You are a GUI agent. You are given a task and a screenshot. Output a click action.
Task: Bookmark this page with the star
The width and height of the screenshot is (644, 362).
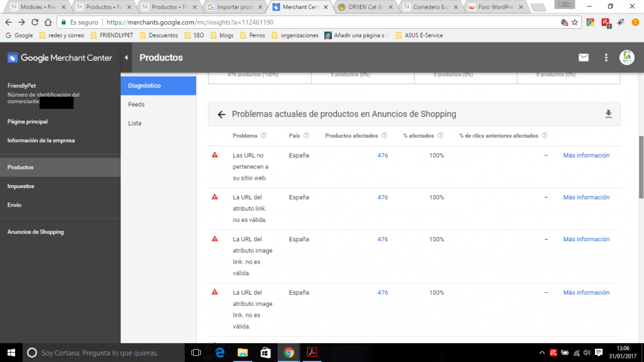(x=575, y=22)
